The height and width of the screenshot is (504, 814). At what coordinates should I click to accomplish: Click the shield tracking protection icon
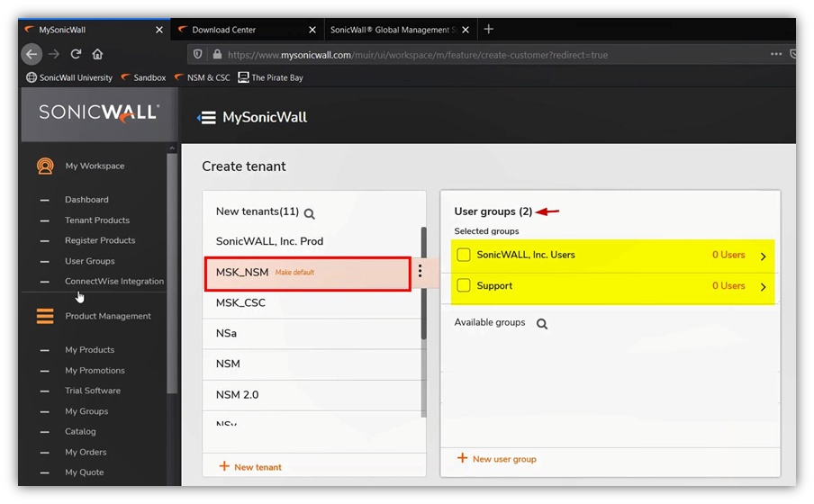click(197, 55)
